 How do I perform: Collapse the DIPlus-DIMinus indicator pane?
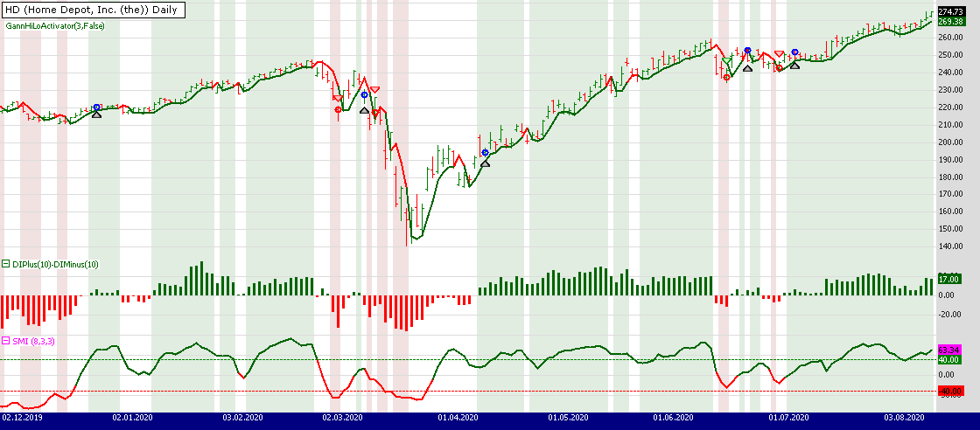point(6,264)
